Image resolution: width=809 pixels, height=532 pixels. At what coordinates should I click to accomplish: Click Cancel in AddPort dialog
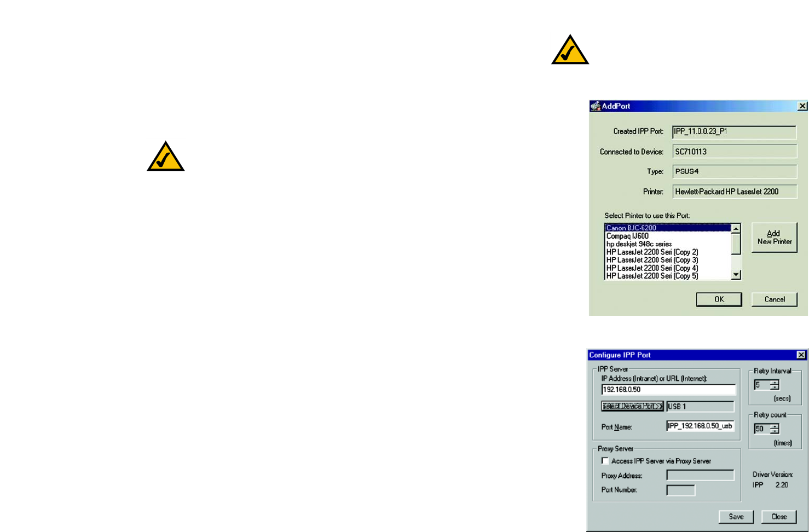point(774,299)
